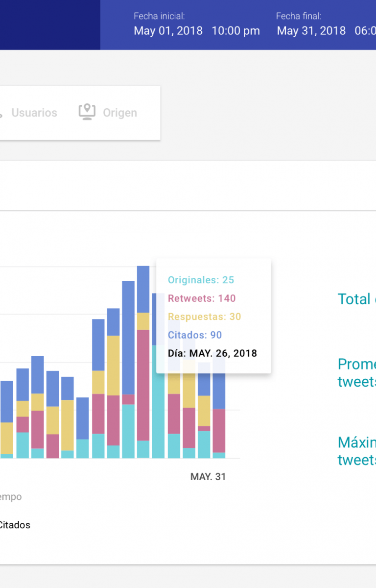Click Retweets: 140 in the tooltip
The image size is (376, 588).
click(x=201, y=298)
